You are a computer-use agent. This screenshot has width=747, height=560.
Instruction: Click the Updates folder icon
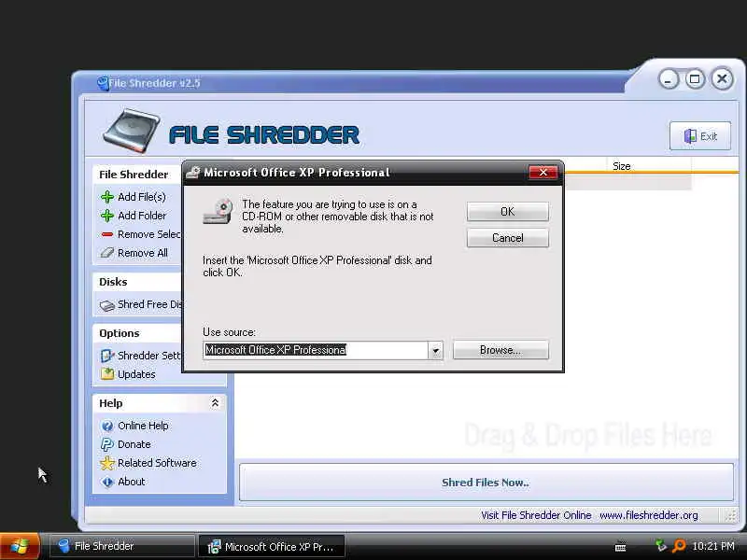[x=107, y=374]
